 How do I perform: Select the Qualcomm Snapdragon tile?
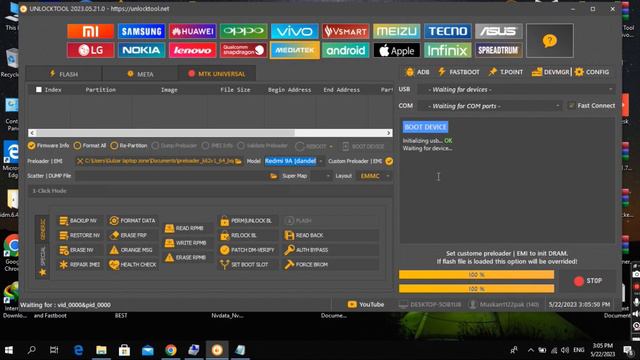click(243, 50)
